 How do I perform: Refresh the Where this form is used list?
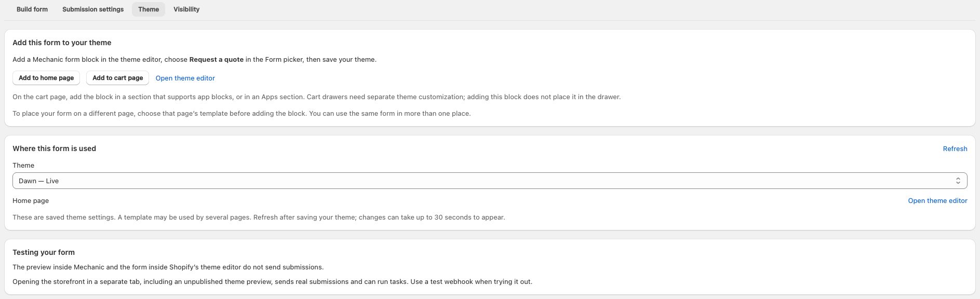955,149
